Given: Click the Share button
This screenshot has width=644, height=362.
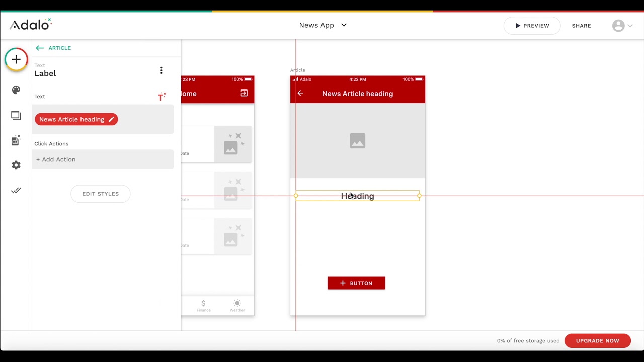Looking at the screenshot, I should pyautogui.click(x=581, y=26).
